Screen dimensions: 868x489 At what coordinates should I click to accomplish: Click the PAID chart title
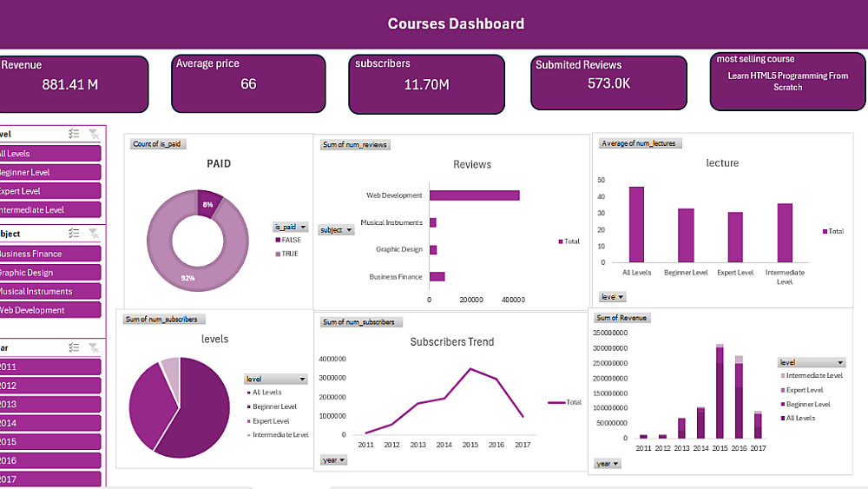coord(219,163)
